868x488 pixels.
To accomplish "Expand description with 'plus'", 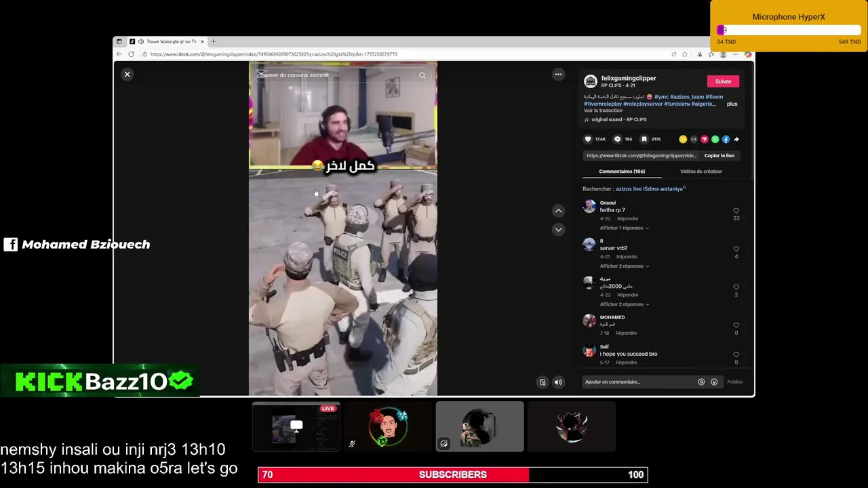I will pyautogui.click(x=732, y=104).
